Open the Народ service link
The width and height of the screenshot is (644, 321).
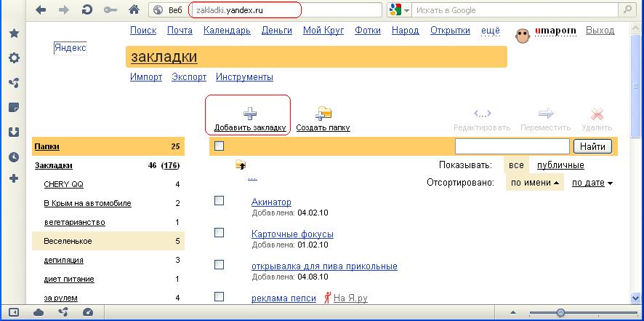tap(406, 31)
